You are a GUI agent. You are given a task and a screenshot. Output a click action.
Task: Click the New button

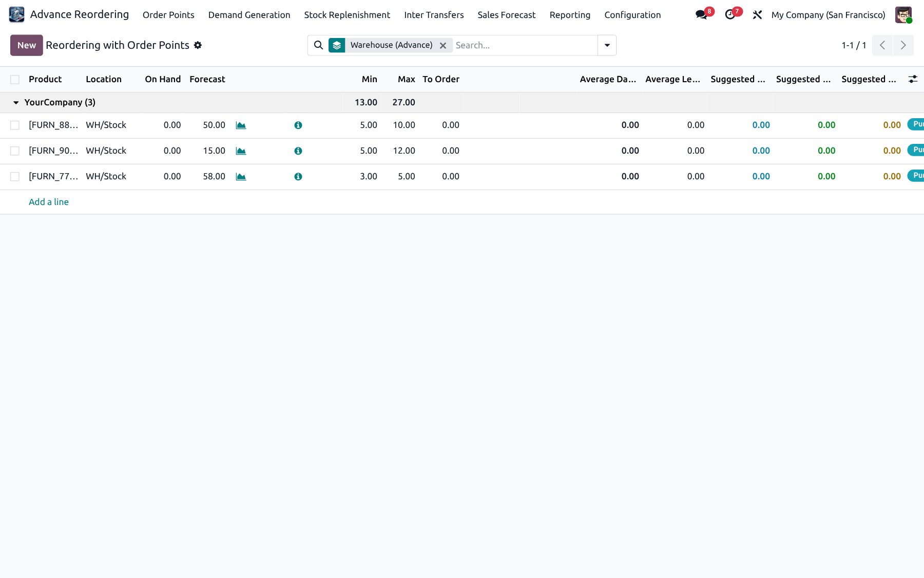27,45
